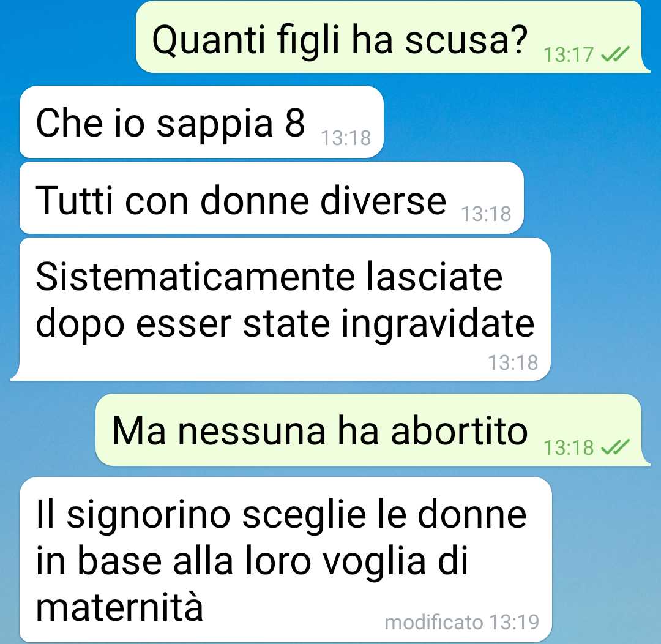Tap the 'Ma nessuna ha abortito' sent message
Screen dimensions: 661x644
pyautogui.click(x=373, y=430)
